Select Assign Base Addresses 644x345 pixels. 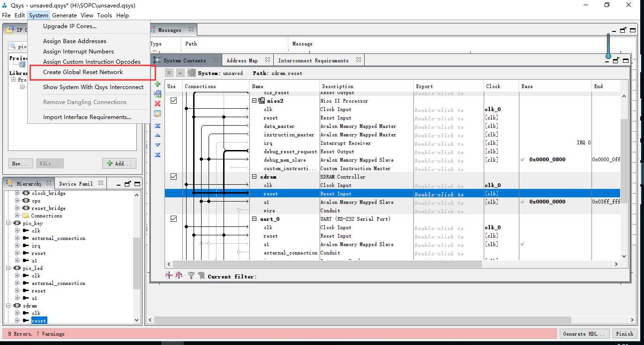point(75,41)
